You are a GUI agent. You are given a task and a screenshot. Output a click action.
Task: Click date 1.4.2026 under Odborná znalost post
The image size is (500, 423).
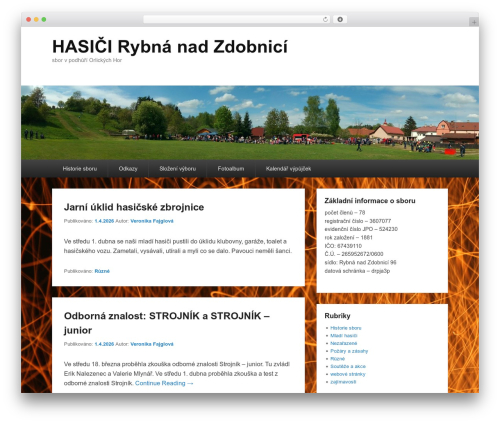click(104, 344)
